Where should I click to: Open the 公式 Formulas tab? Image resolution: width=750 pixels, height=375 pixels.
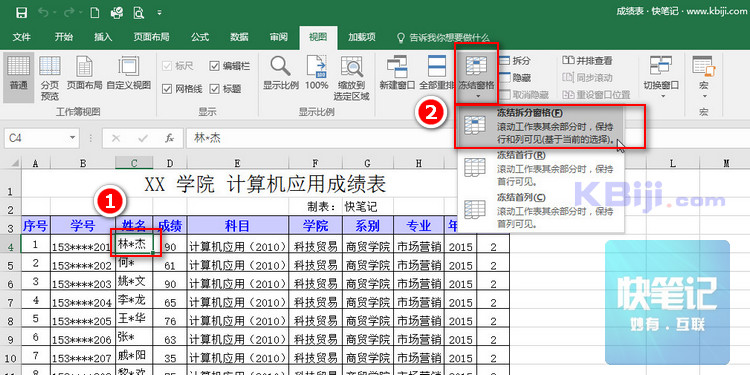[199, 37]
